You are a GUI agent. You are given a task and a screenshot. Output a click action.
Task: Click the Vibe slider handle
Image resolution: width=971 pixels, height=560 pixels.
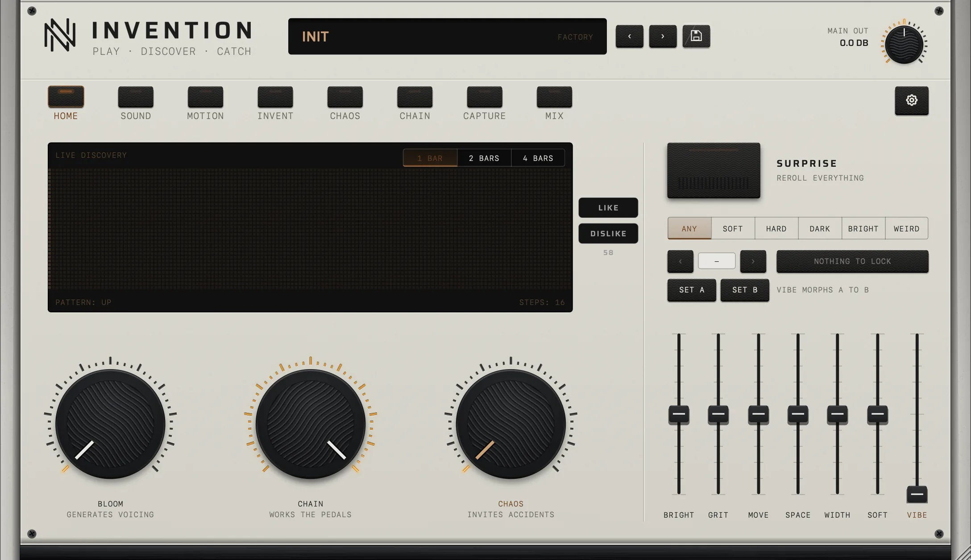click(917, 494)
